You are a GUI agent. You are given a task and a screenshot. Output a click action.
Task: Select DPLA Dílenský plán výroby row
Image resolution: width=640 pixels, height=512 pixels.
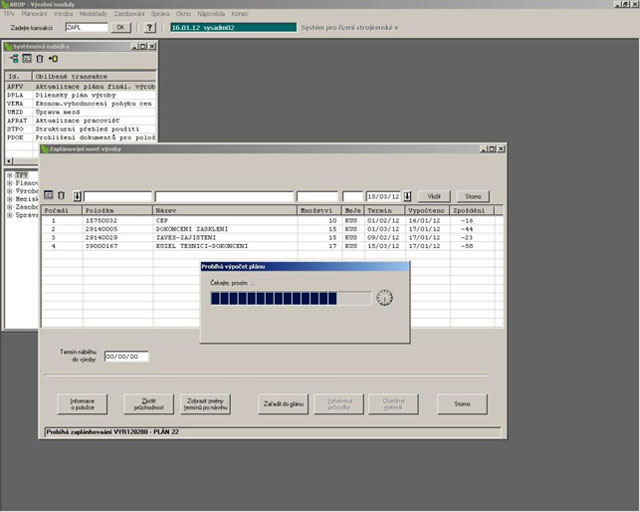81,95
